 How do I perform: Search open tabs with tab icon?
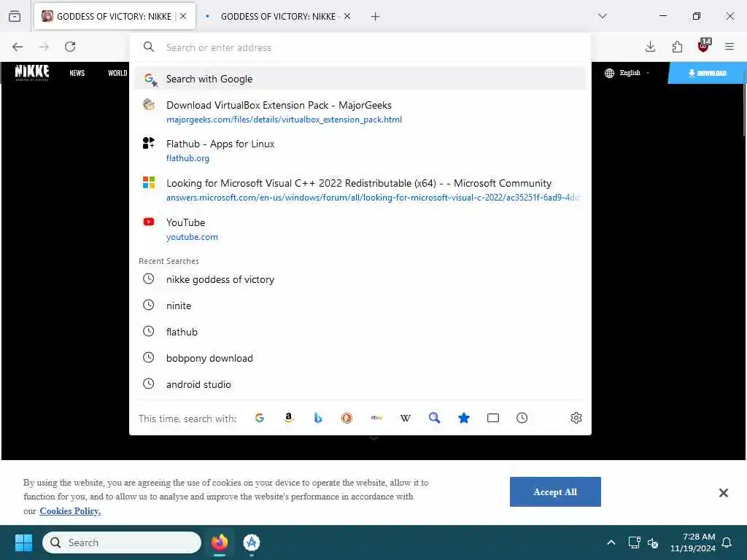point(493,418)
